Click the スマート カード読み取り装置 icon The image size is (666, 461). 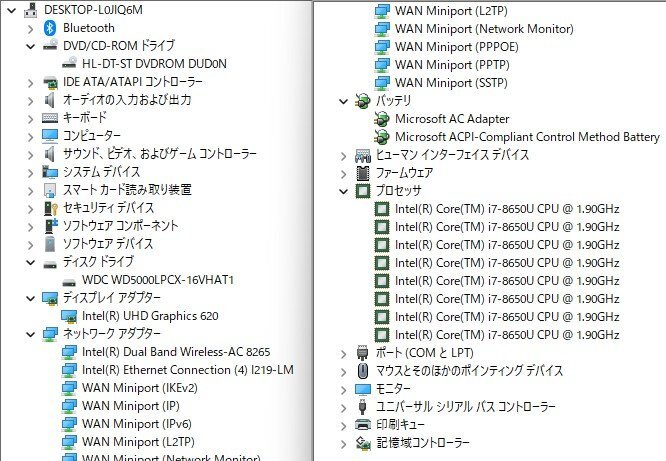pos(50,190)
